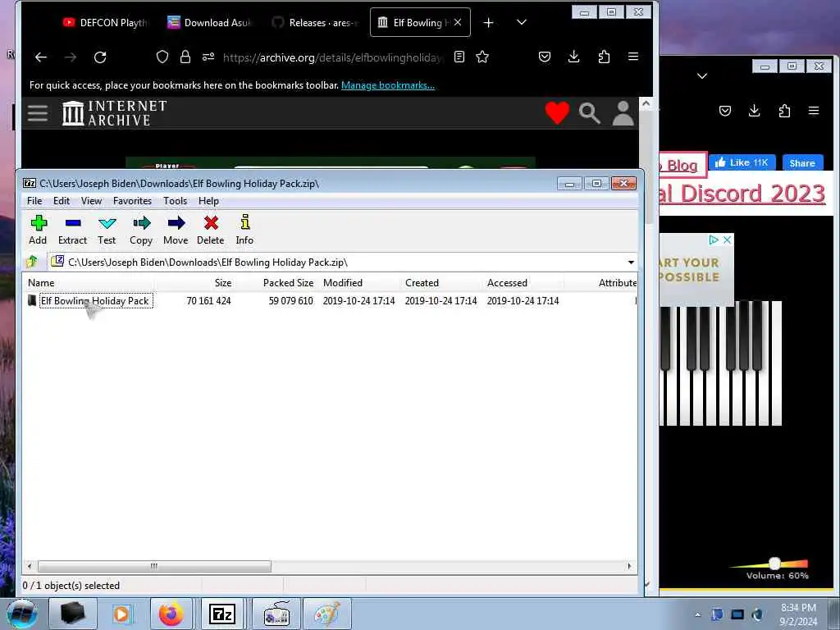Open the View menu in 7-Zip
This screenshot has width=840, height=630.
(x=91, y=201)
